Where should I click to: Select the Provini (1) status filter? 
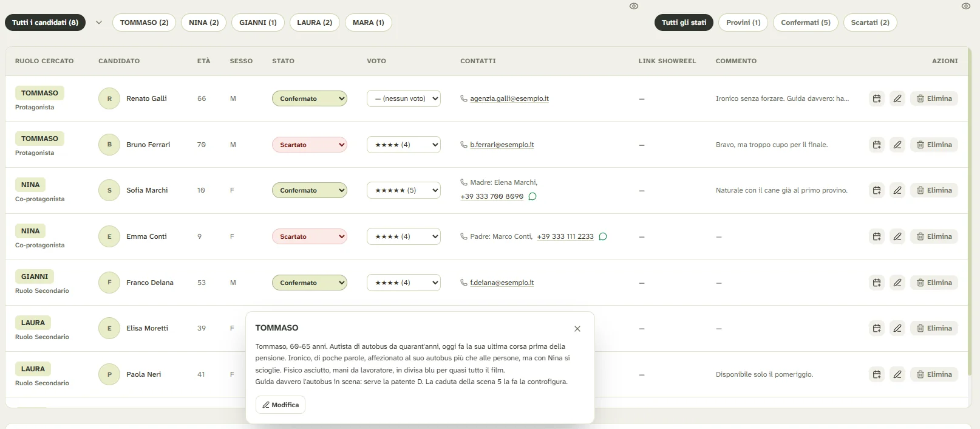[743, 22]
